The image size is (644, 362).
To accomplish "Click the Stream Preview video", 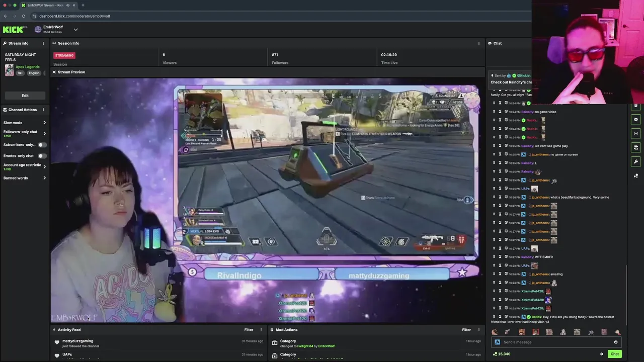I will pyautogui.click(x=267, y=200).
